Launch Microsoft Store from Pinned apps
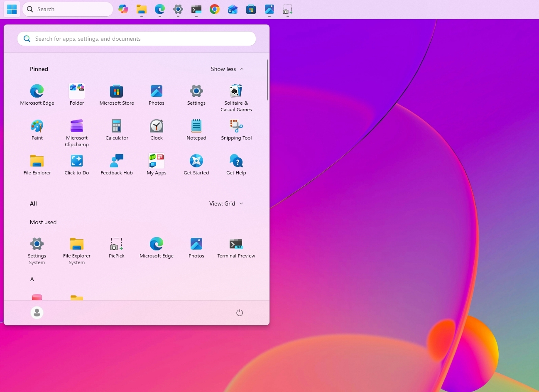 [117, 95]
